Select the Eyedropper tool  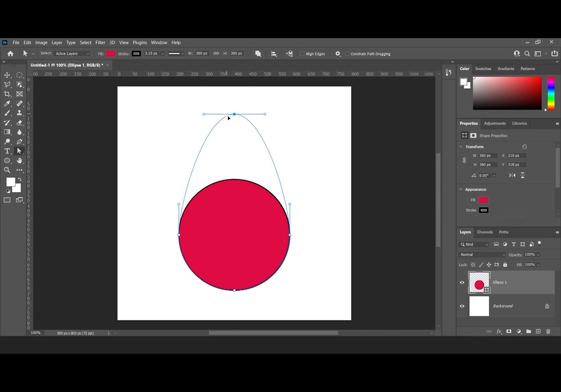click(7, 103)
